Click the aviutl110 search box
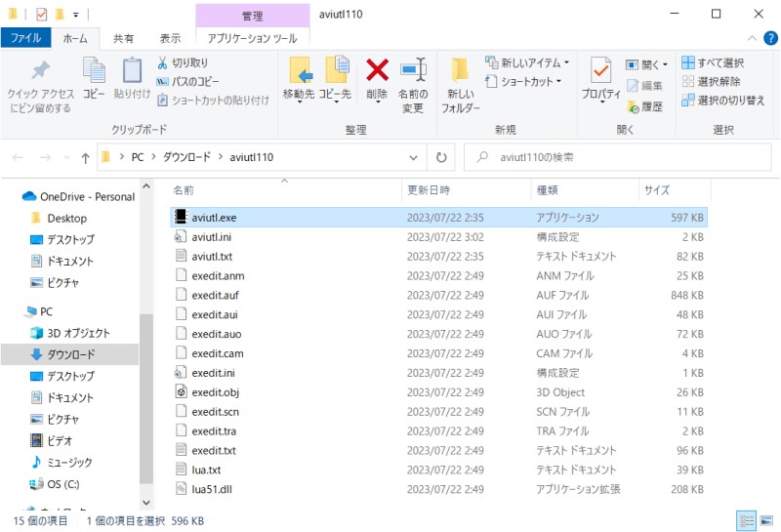 618,157
